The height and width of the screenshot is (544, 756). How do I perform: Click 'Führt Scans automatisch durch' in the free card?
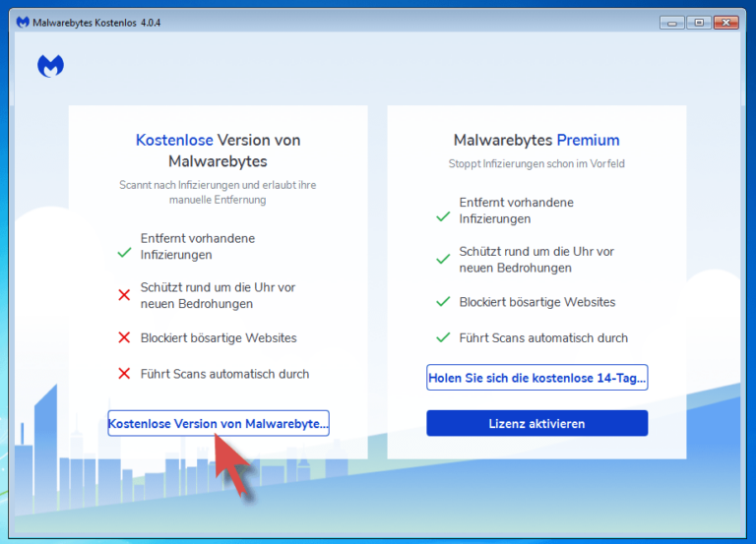click(224, 374)
